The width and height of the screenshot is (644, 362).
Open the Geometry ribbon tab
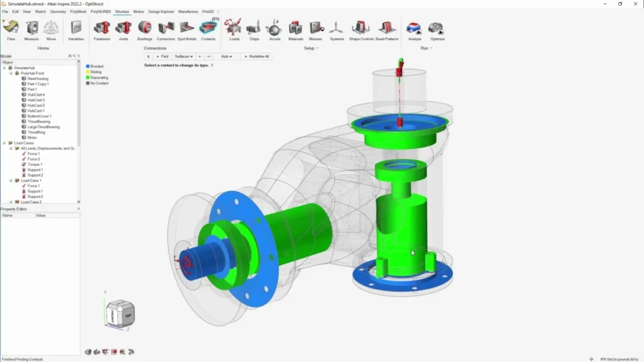(x=58, y=11)
